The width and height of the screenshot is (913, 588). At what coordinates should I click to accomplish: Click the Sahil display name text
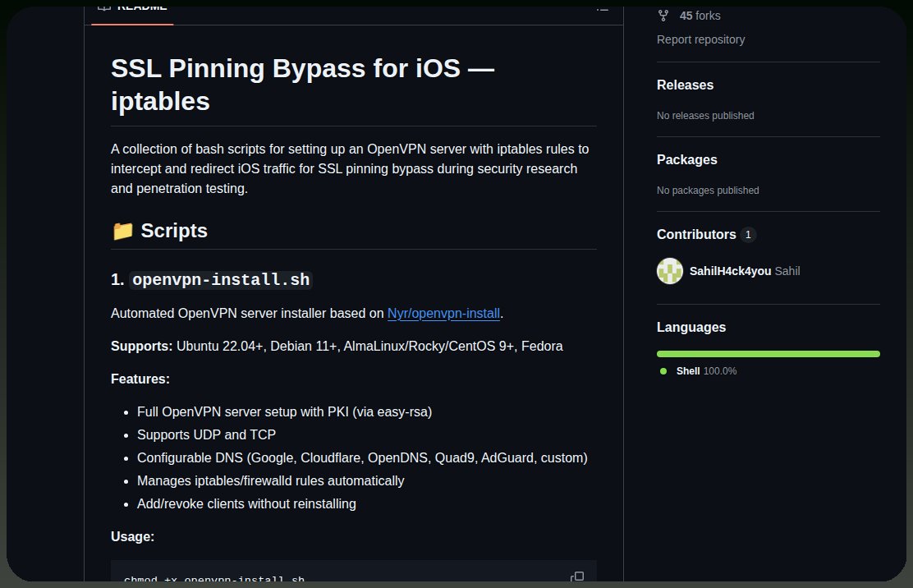point(787,271)
